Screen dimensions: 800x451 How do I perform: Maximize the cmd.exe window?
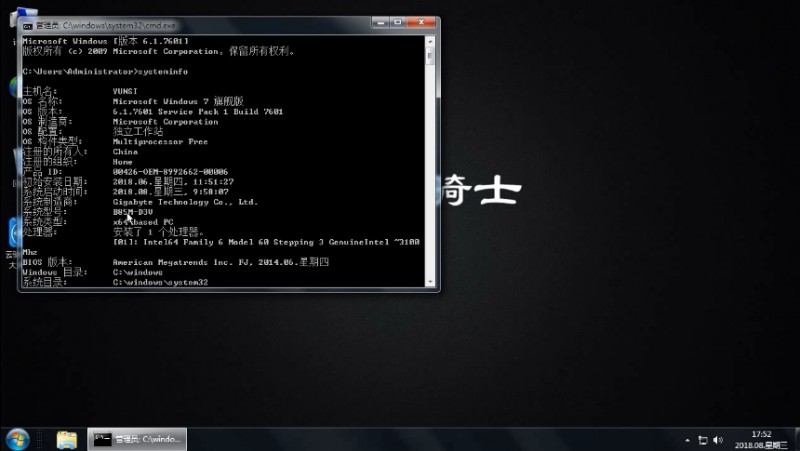398,22
